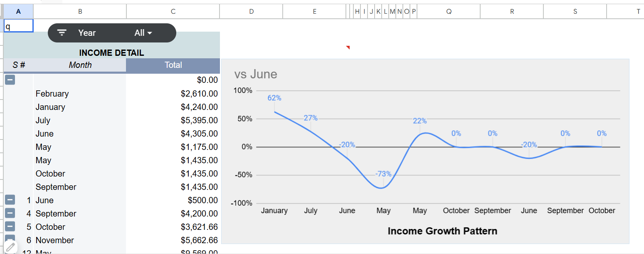644x254 pixels.
Task: Collapse the September group numbered 4
Action: 10,214
